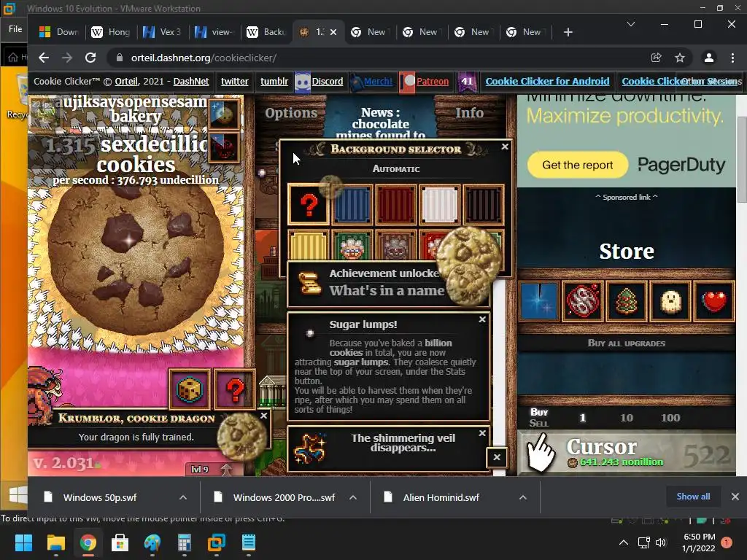747x560 pixels.
Task: Dismiss the Sugar lumps notification
Action: click(x=482, y=319)
